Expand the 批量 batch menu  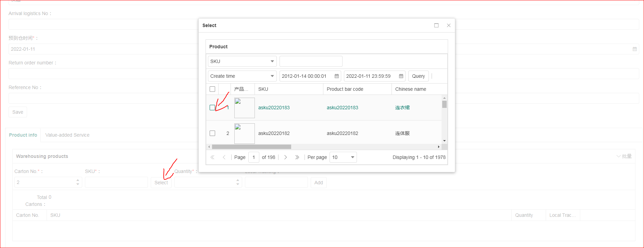click(x=624, y=156)
